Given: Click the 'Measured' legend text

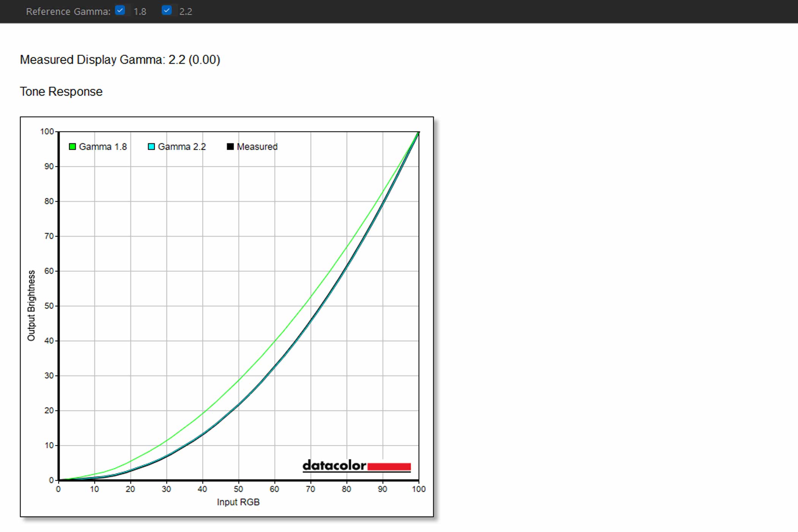Looking at the screenshot, I should click(x=257, y=147).
